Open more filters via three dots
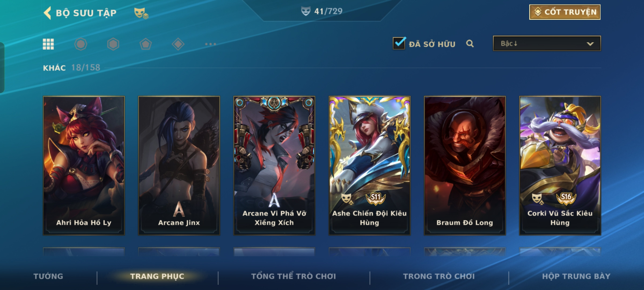 coord(211,44)
